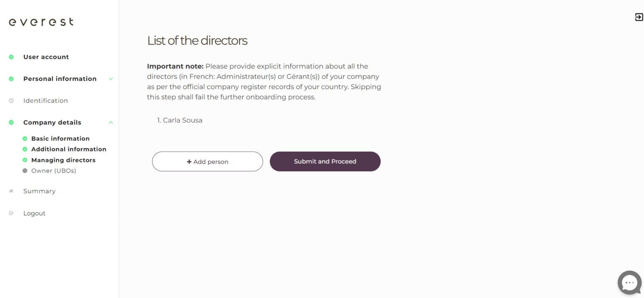Click the clock icon beside Identification
This screenshot has width=644, height=298.
11,101
